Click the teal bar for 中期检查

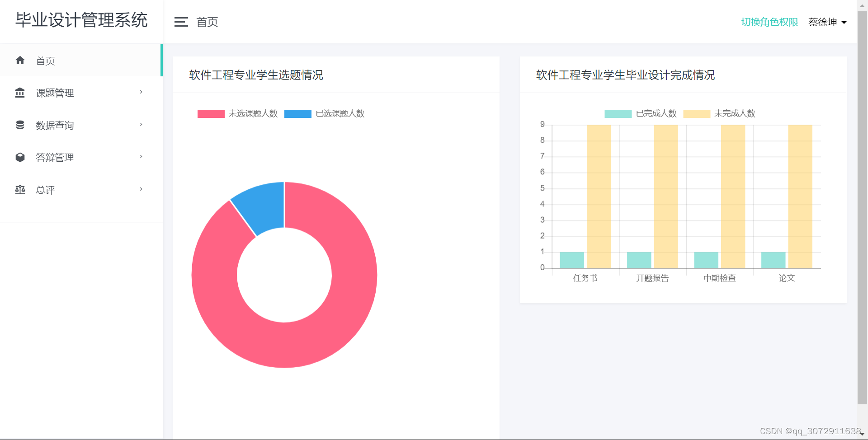[x=706, y=260]
